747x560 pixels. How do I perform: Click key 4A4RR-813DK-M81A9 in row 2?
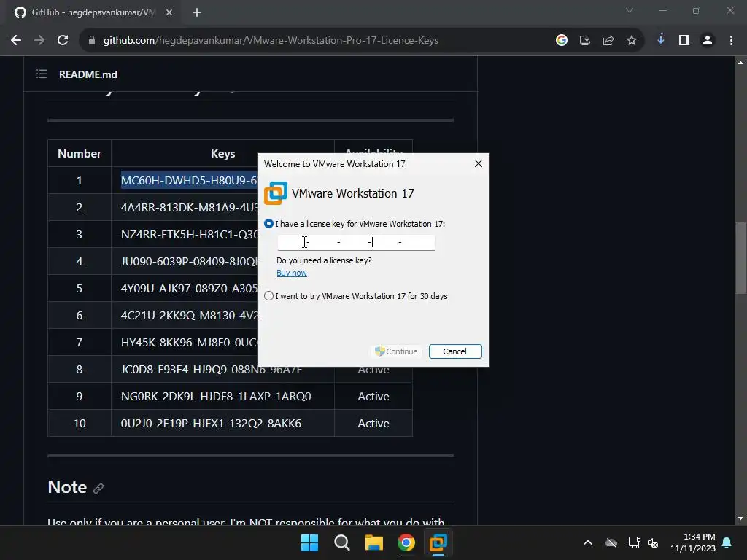click(189, 208)
